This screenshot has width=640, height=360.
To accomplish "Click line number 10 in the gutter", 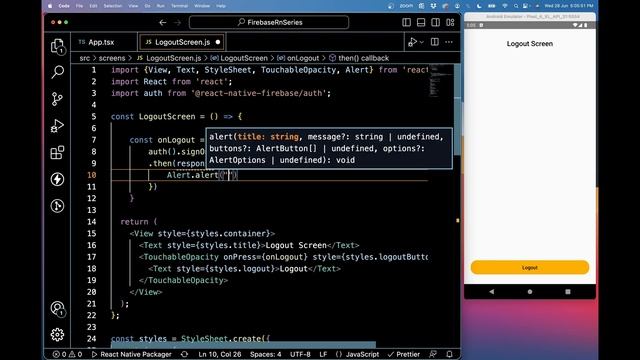I will 91,175.
